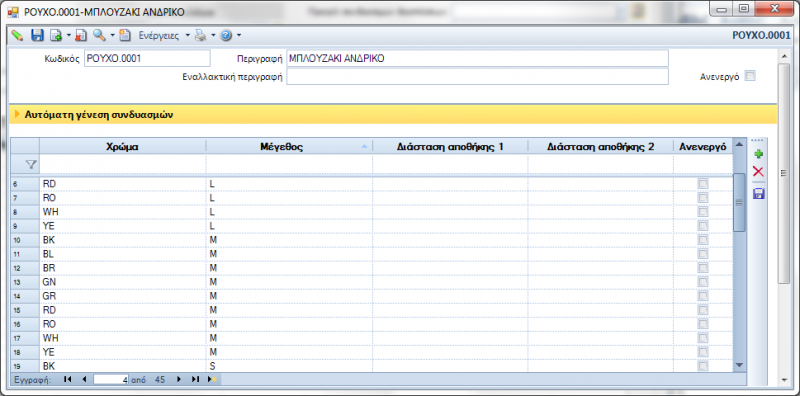Save the record with the floppy disk icon
Image resolution: width=800 pixels, height=396 pixels.
pos(37,35)
